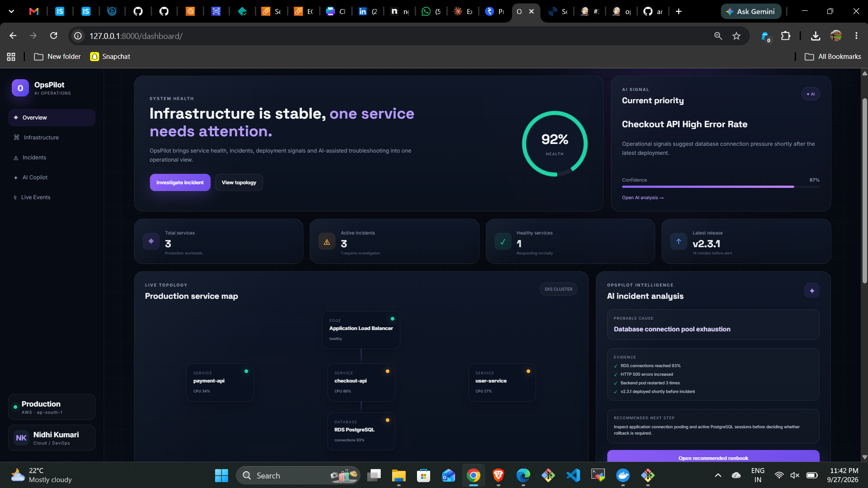Click the 92% health gauge
The height and width of the screenshot is (488, 868).
pos(555,144)
